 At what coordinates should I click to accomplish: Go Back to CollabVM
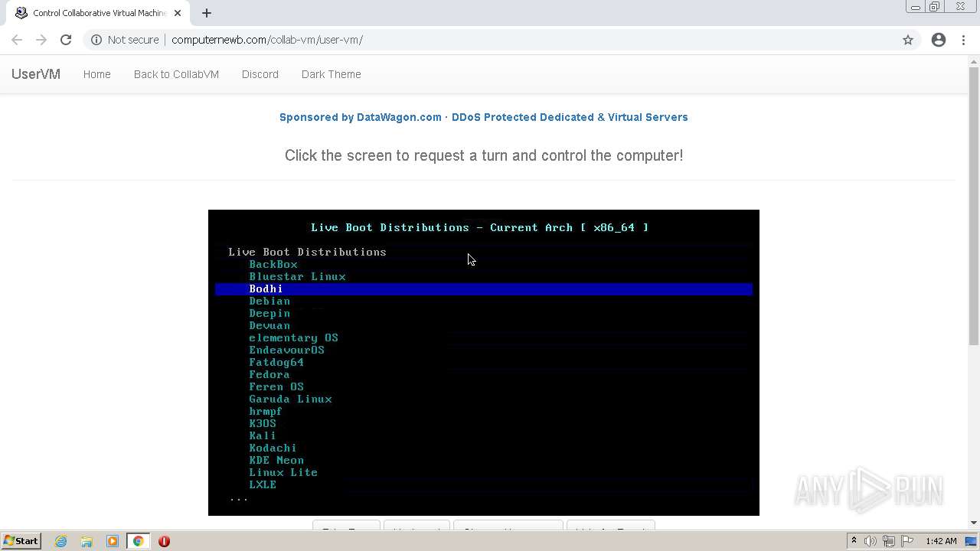click(x=176, y=74)
